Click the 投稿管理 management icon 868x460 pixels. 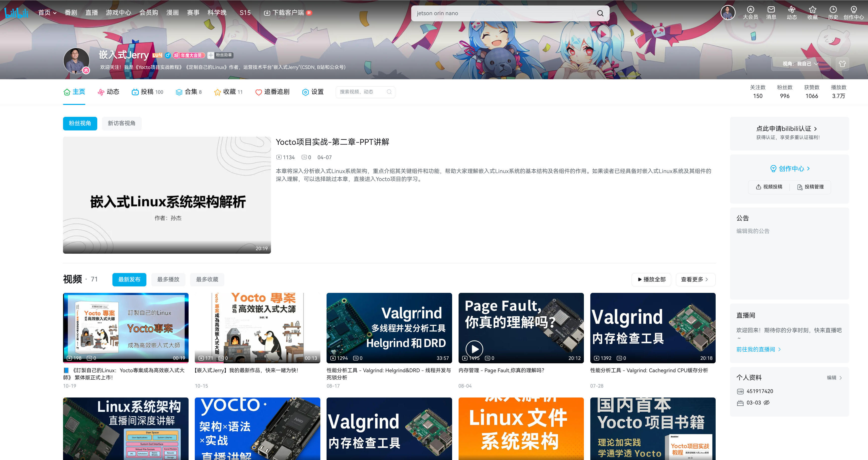pyautogui.click(x=800, y=187)
